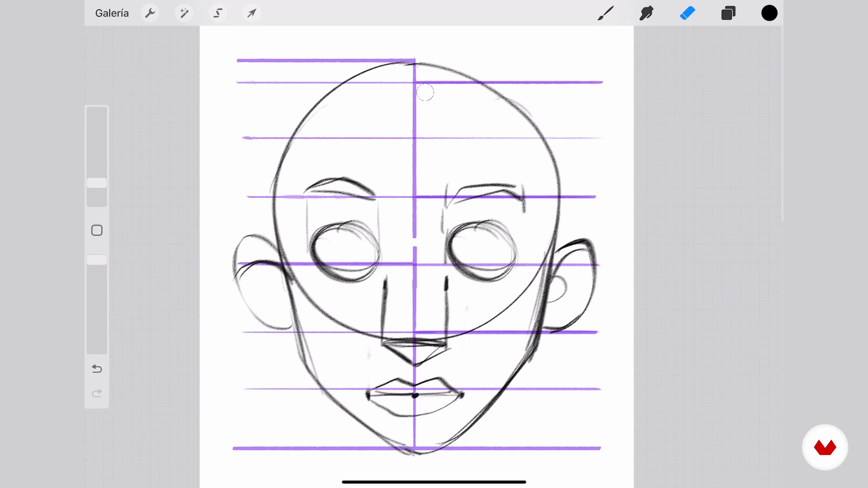Open the Actions wrench menu

click(150, 13)
